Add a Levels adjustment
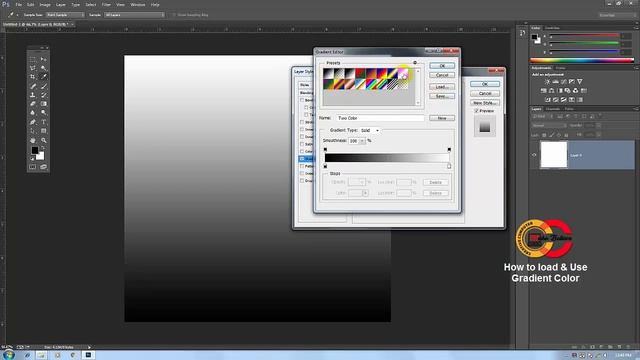 556,82
